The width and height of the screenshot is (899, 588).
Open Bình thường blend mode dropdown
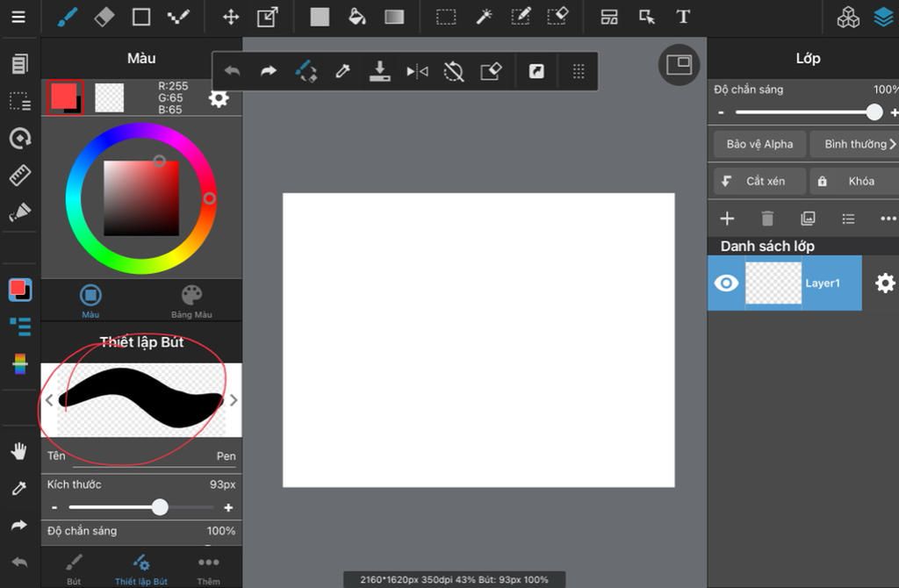pyautogui.click(x=854, y=144)
